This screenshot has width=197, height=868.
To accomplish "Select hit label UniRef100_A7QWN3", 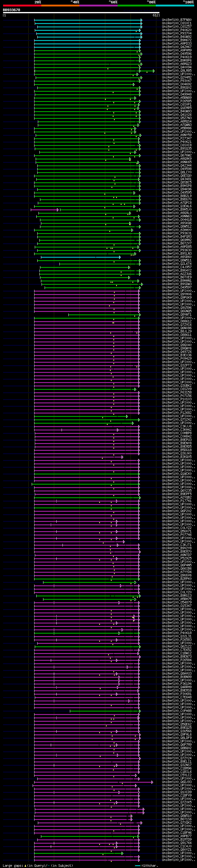I will coord(177,125).
